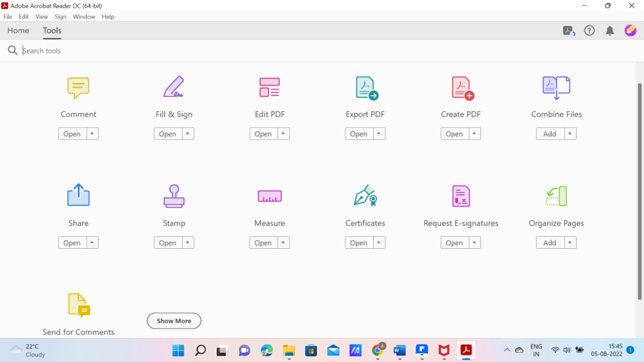The image size is (644, 362).
Task: Expand dropdown arrow next to Create PDF Open
Action: coord(474,134)
